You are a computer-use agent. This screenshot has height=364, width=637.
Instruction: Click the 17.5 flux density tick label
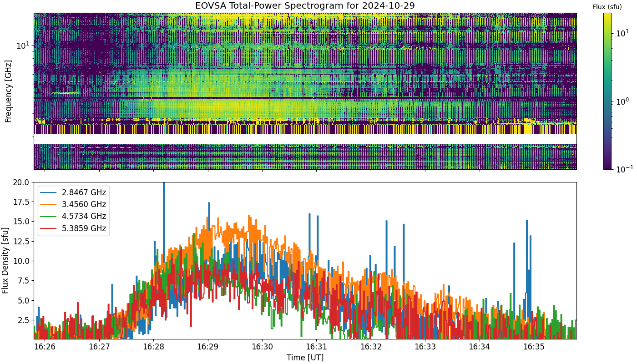[22, 202]
